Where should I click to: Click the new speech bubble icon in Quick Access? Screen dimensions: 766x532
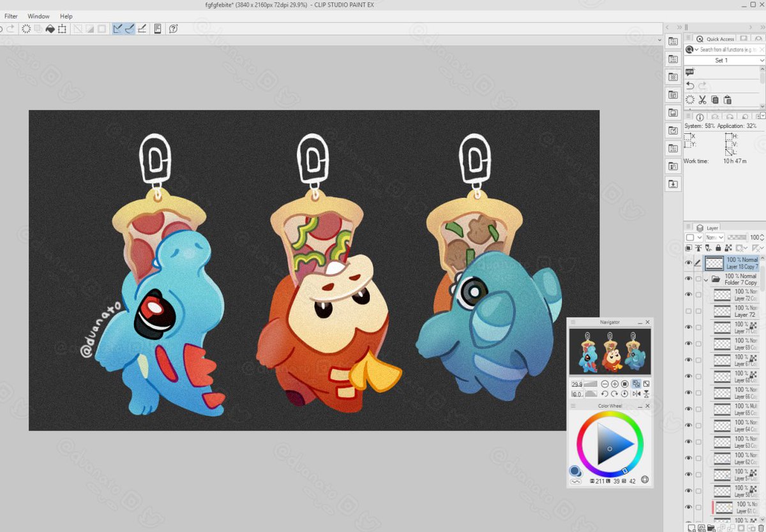690,72
